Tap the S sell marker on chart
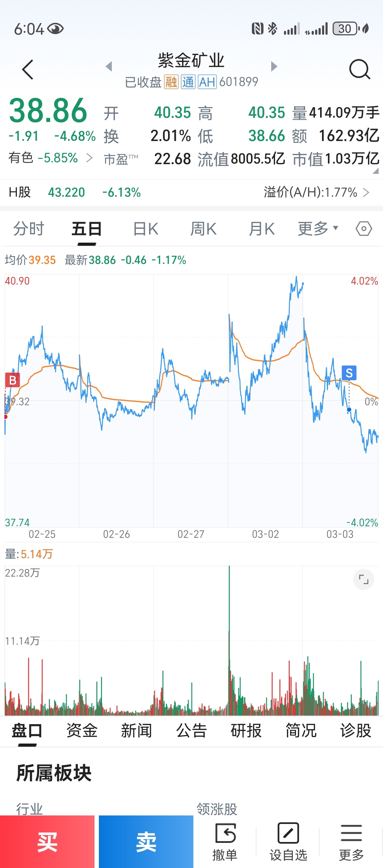This screenshot has height=868, width=383. [349, 373]
